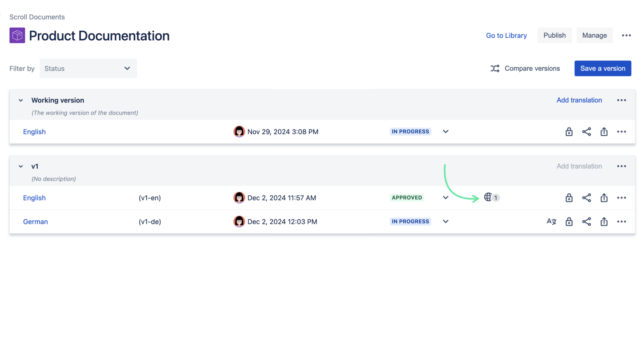Click the translate icon in German row
644x340 pixels.
coord(551,221)
